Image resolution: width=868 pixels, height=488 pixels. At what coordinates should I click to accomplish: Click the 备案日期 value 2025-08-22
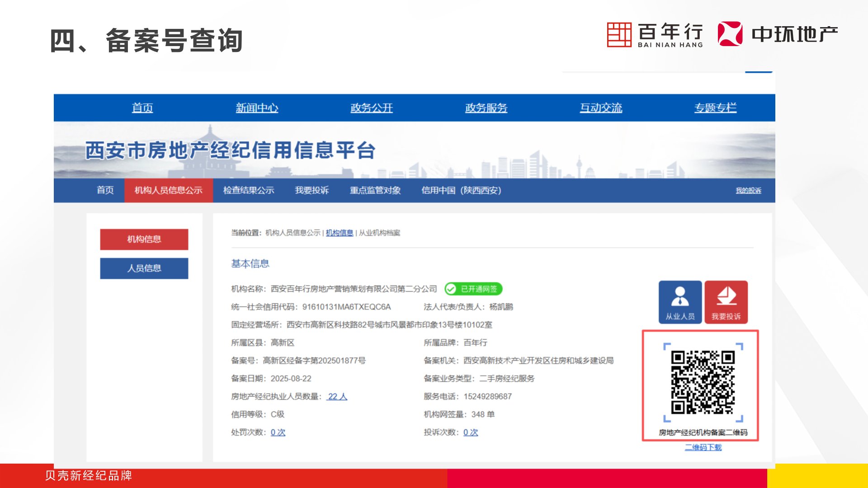click(x=291, y=378)
